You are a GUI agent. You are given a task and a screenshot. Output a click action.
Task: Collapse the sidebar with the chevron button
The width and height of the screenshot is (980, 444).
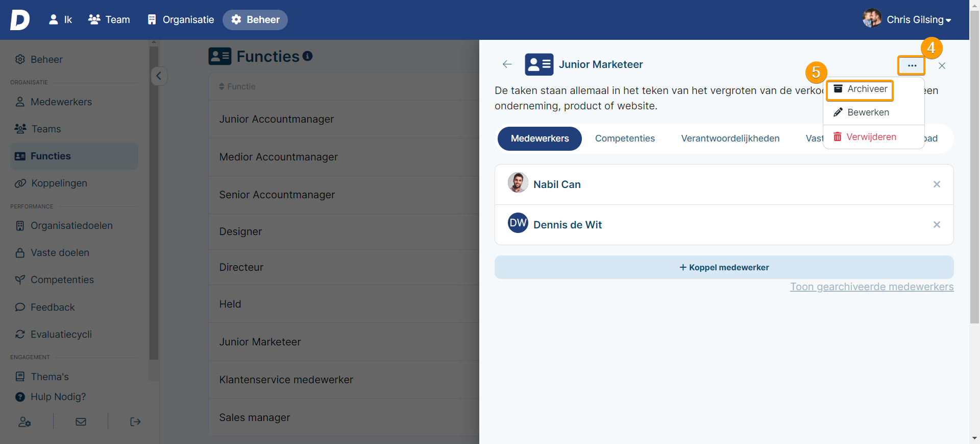pos(159,76)
